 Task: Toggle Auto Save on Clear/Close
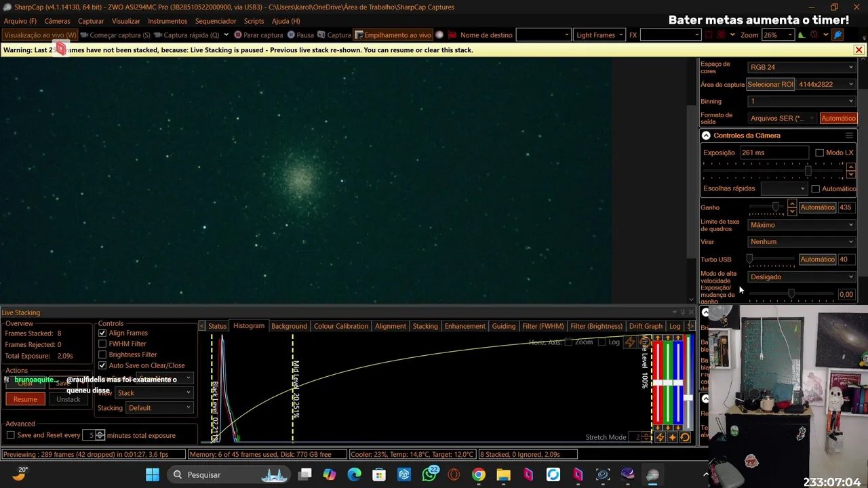tap(102, 365)
